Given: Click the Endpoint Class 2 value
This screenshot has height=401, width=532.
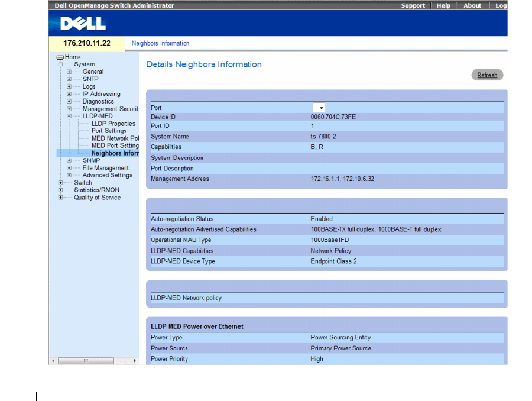Looking at the screenshot, I should pos(333,261).
